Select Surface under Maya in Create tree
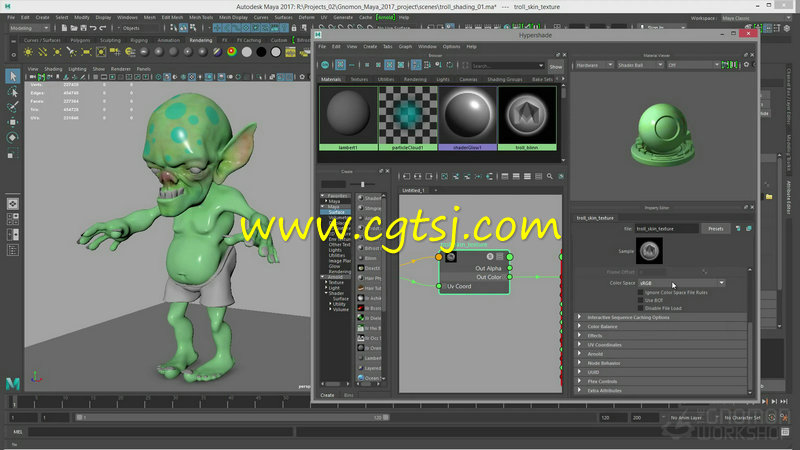The height and width of the screenshot is (450, 800). (x=336, y=212)
